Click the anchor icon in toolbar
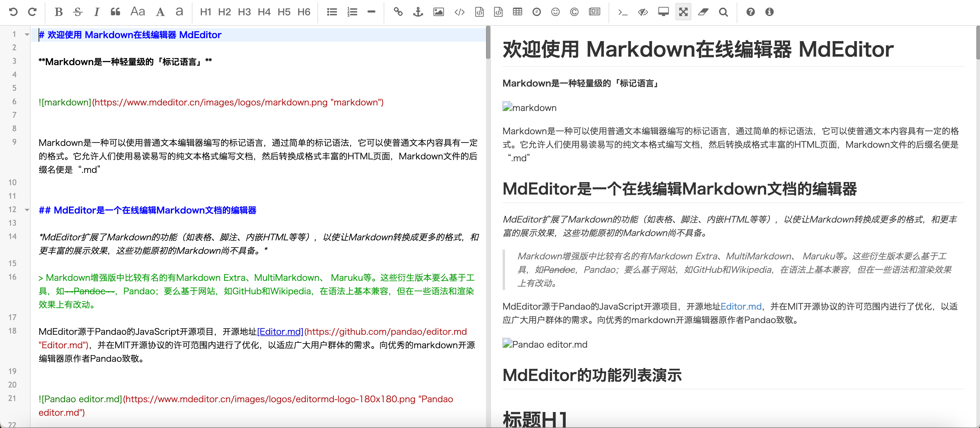 [418, 12]
